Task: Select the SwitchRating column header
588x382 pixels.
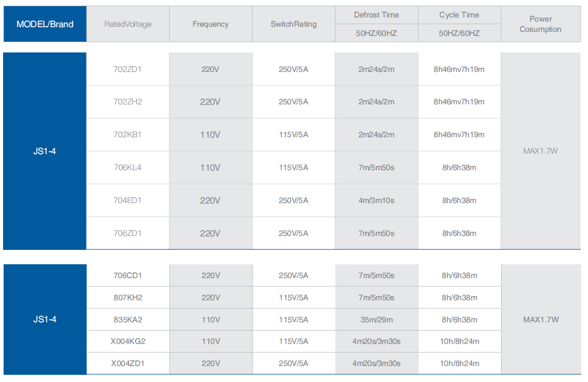Action: coord(293,24)
